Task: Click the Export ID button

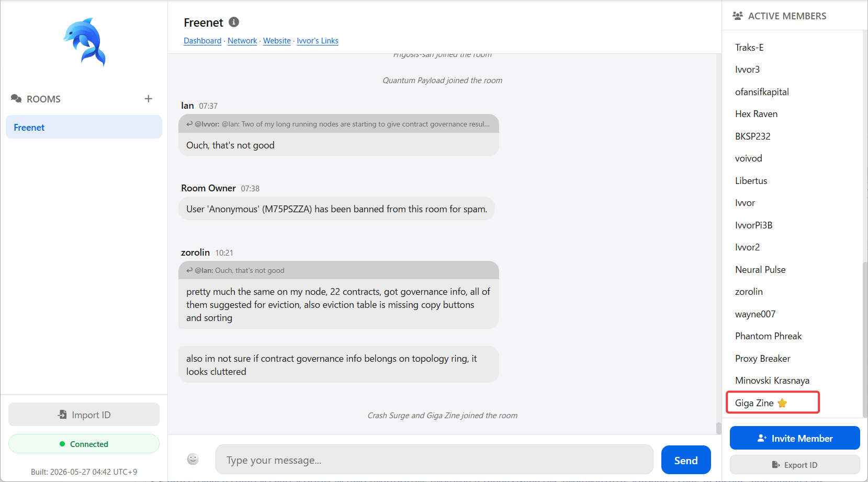Action: [x=795, y=465]
